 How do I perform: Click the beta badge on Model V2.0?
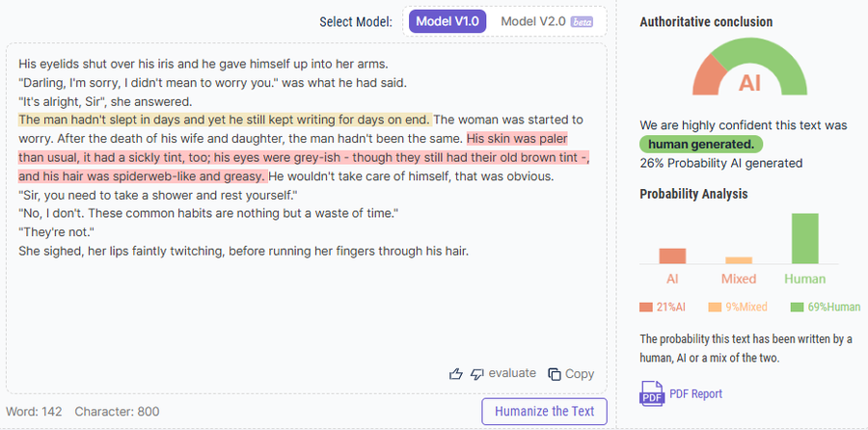582,21
